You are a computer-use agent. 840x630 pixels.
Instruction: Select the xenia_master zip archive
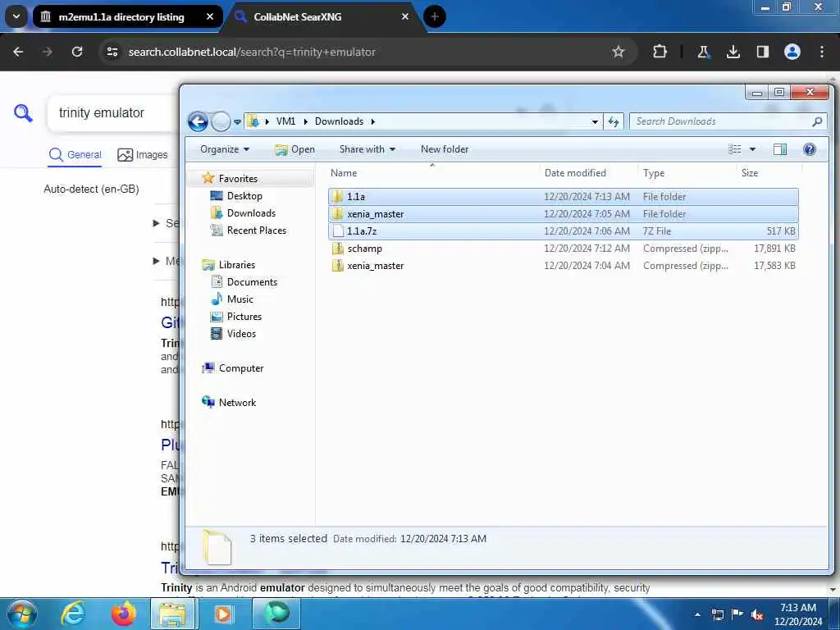(563, 266)
